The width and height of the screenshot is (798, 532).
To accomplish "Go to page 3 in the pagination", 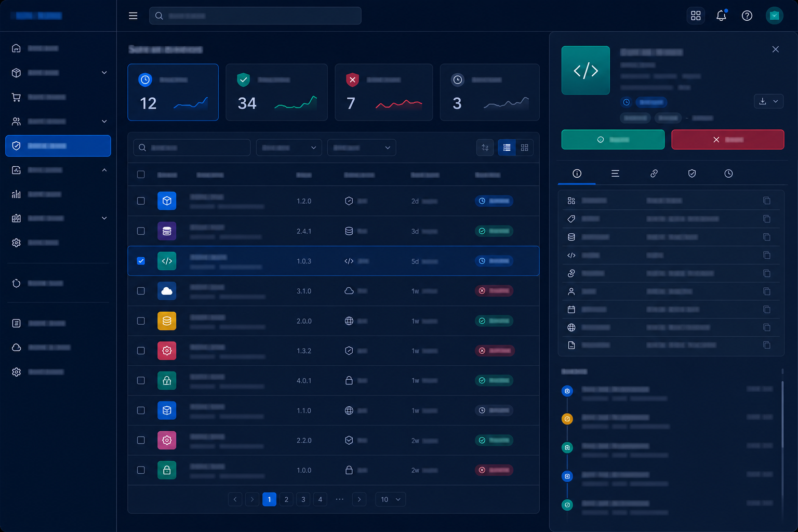I will pyautogui.click(x=303, y=499).
